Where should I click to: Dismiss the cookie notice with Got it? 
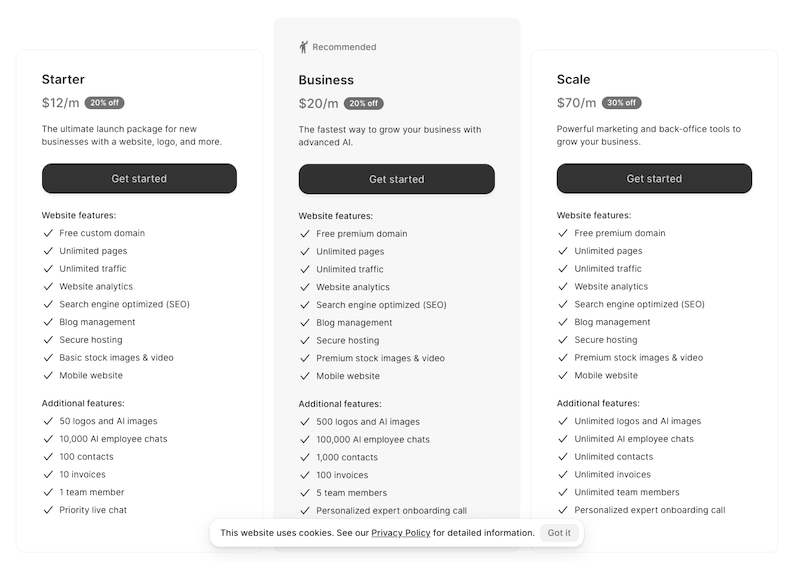pyautogui.click(x=559, y=533)
